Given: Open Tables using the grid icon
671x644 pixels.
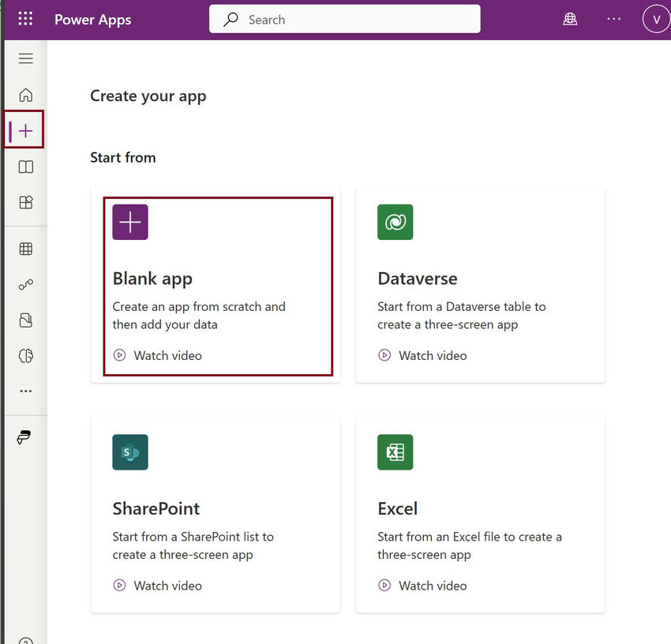Looking at the screenshot, I should (x=25, y=249).
